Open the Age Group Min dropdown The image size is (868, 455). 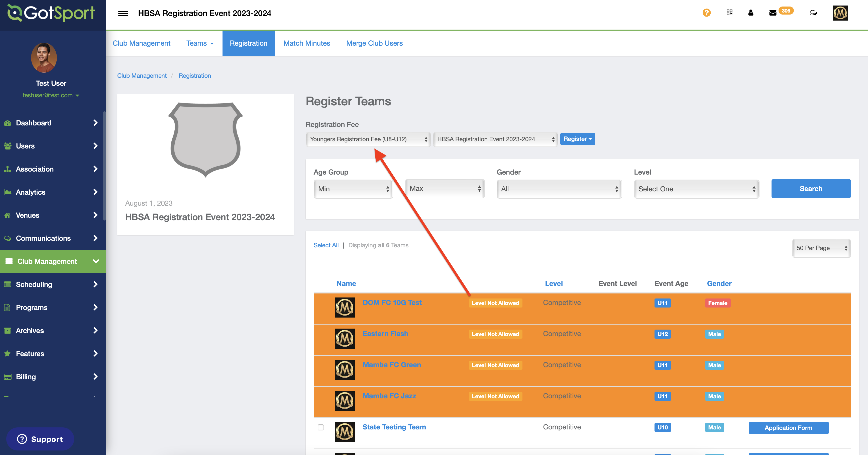pyautogui.click(x=353, y=189)
